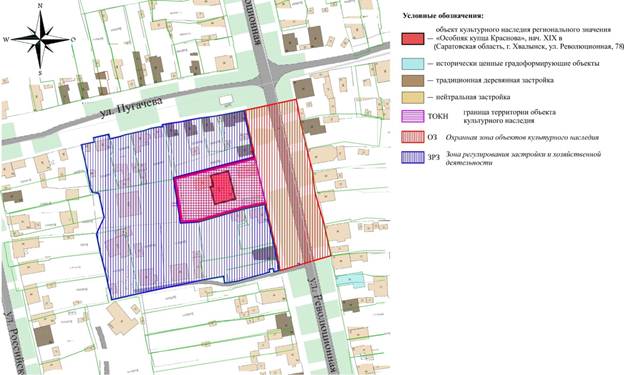Click 'ул. Революционная' street label at bottom
This screenshot has width=624, height=375.
[323, 324]
